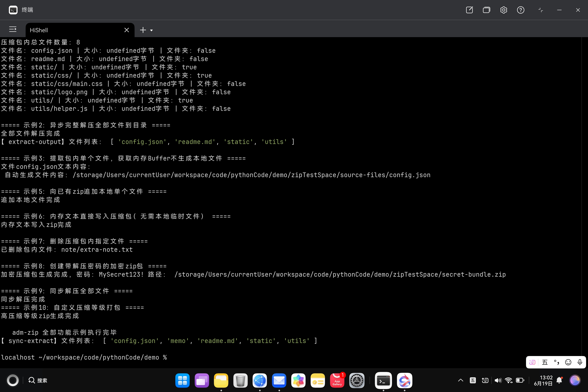This screenshot has width=588, height=392.
Task: Open new window icon in terminal title bar
Action: [469, 10]
